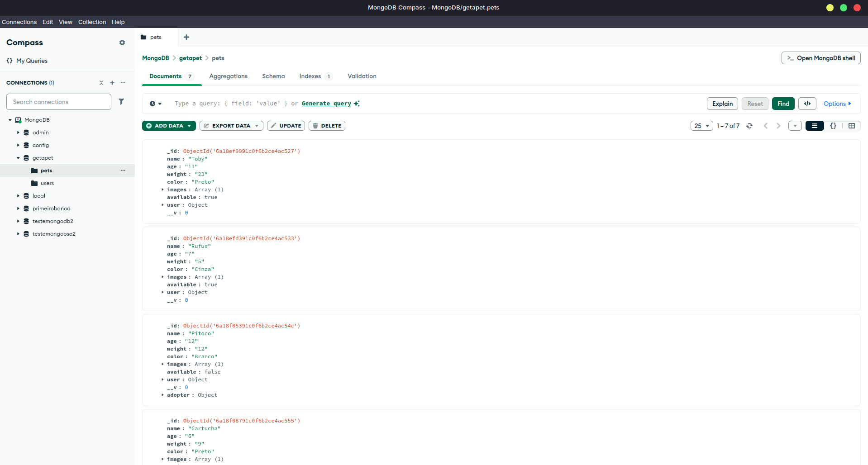Open Compass settings gear icon
The width and height of the screenshot is (868, 465).
pos(122,43)
